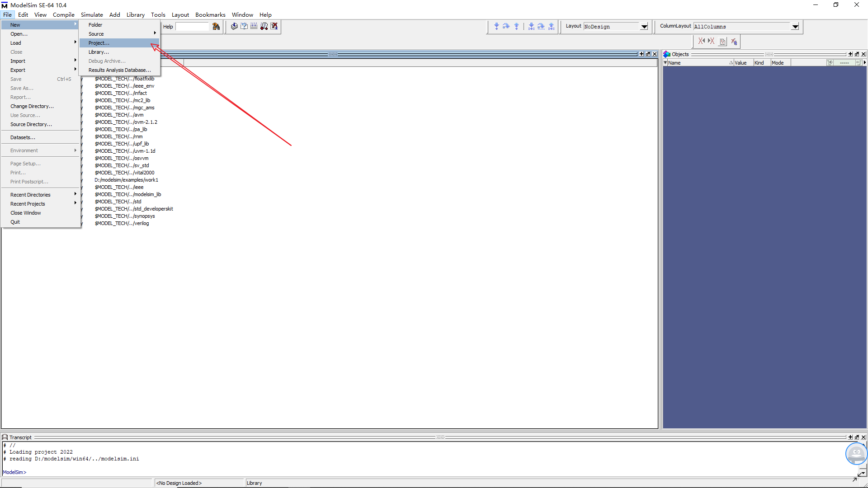Click the red X with right arrow icon
The height and width of the screenshot is (488, 868).
[711, 42]
